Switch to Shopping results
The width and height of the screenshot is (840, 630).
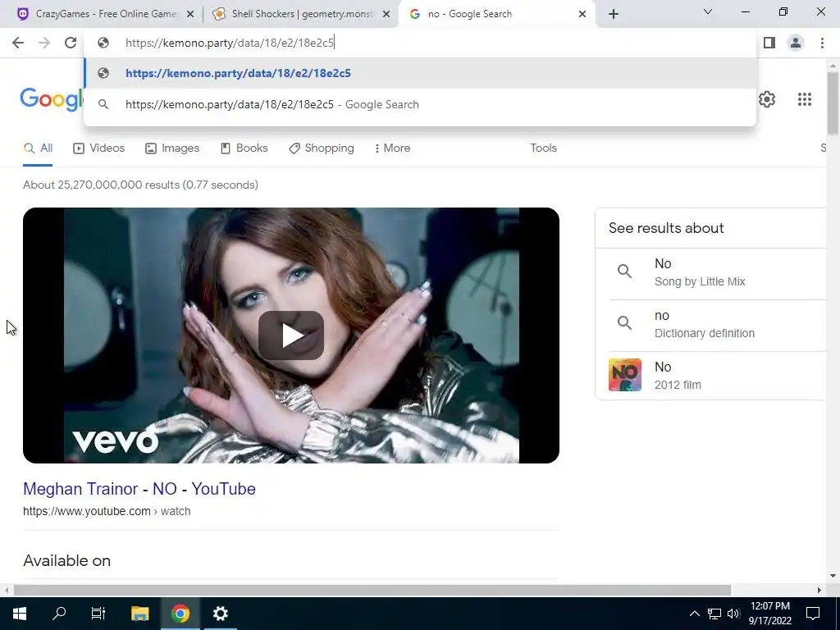321,148
